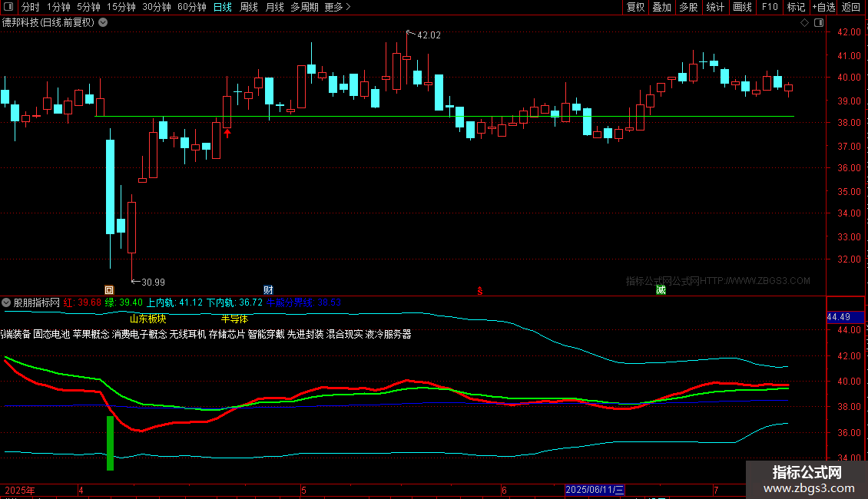The image size is (868, 499).
Task: Click the 财 financial marker icon
Action: click(269, 290)
